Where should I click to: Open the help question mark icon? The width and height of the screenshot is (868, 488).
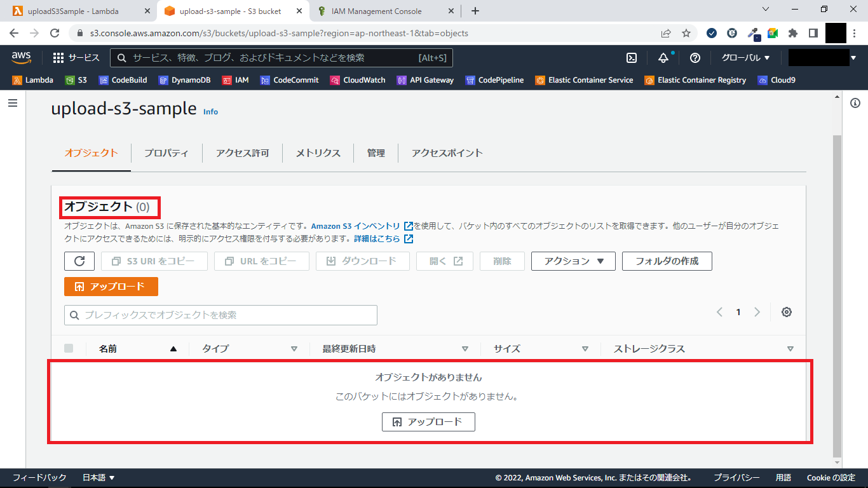coord(695,58)
